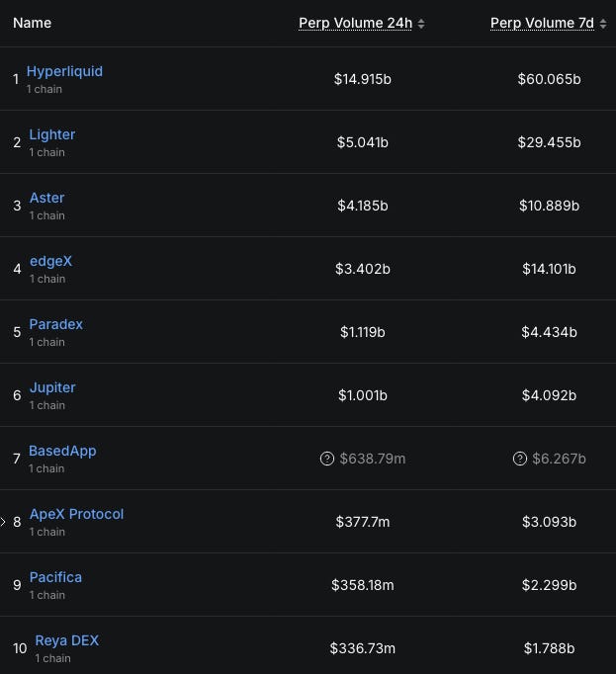The width and height of the screenshot is (616, 674).
Task: Click sort arrows beside Perp Volume 24h
Action: pyautogui.click(x=421, y=24)
